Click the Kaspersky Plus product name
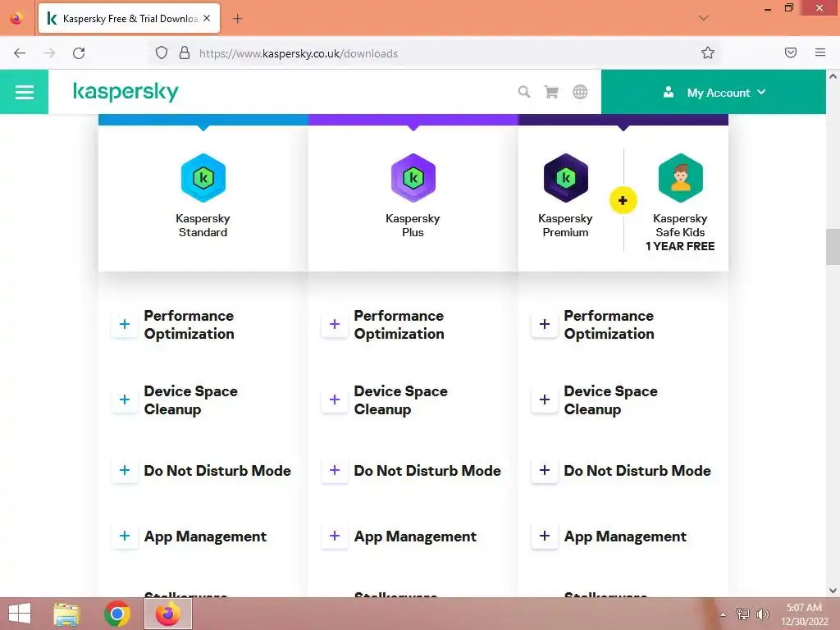This screenshot has width=840, height=630. [x=413, y=226]
